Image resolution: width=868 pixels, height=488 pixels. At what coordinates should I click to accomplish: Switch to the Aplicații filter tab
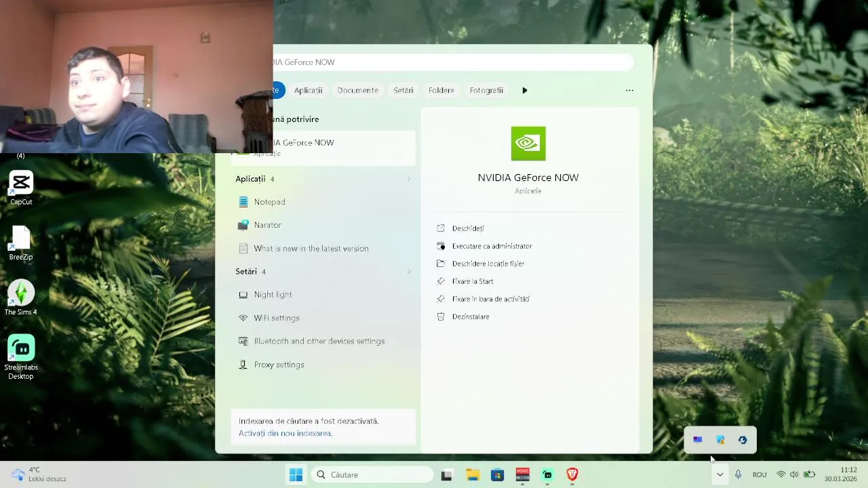tap(308, 90)
